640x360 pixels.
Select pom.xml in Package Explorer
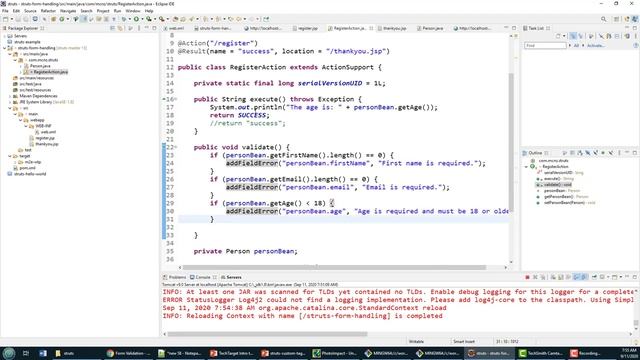(27, 168)
